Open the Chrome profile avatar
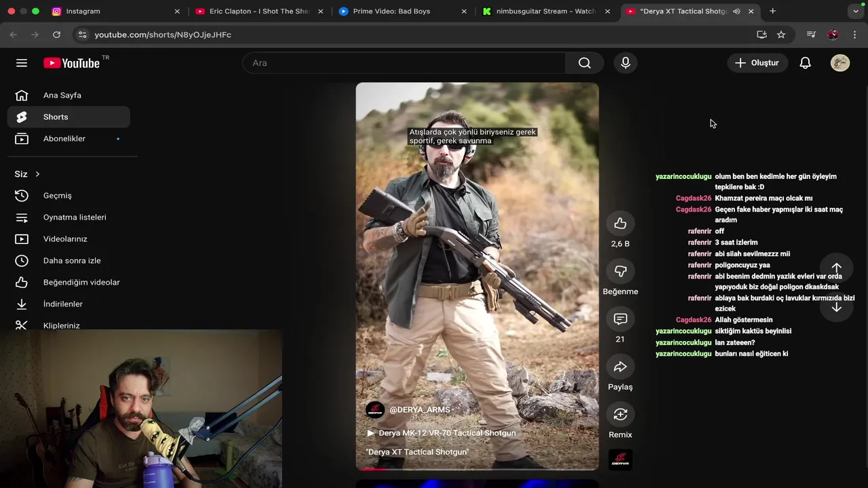Viewport: 868px width, 488px height. tap(833, 35)
